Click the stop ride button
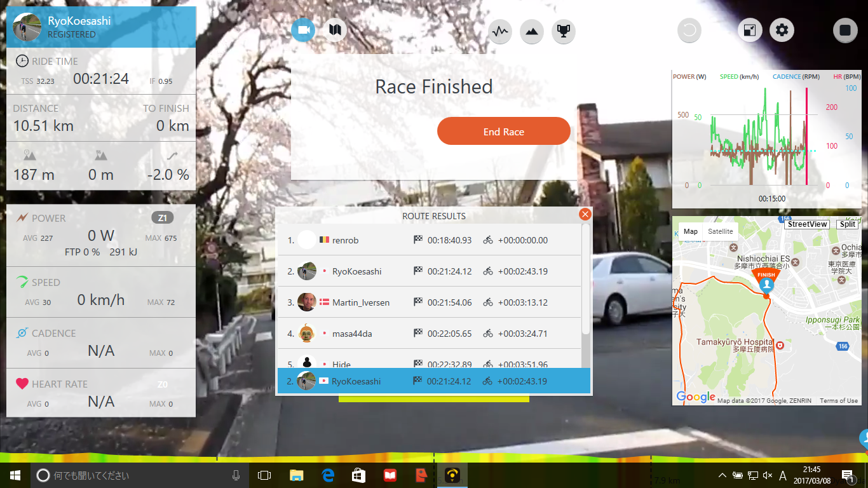Screen dimensions: 868x488 pyautogui.click(x=845, y=30)
